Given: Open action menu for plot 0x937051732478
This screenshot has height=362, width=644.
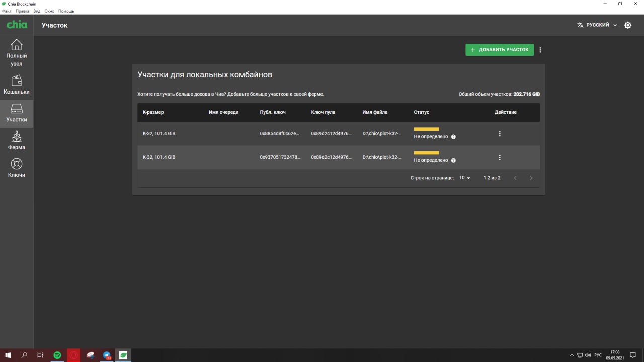Looking at the screenshot, I should 500,157.
